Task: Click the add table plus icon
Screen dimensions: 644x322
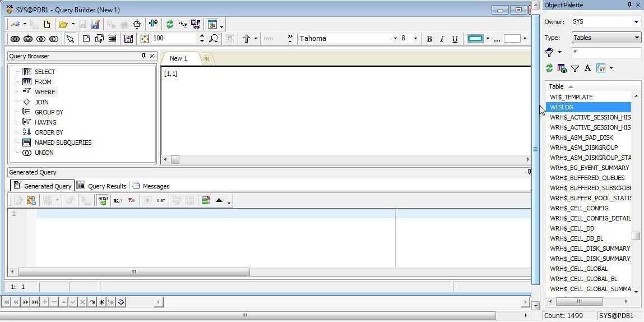Action: [154, 24]
